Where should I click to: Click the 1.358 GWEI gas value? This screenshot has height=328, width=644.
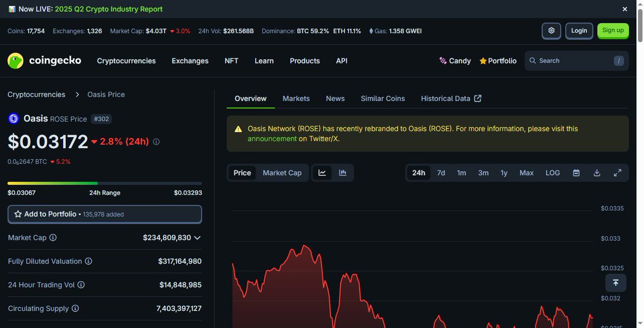point(406,31)
